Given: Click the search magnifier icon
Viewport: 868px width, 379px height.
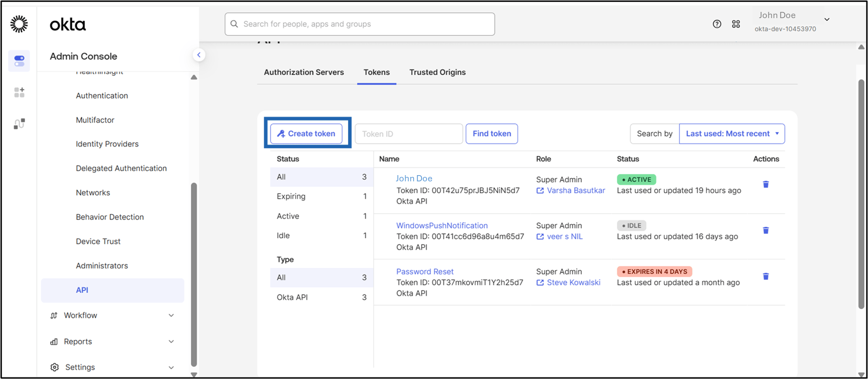Looking at the screenshot, I should pyautogui.click(x=234, y=24).
